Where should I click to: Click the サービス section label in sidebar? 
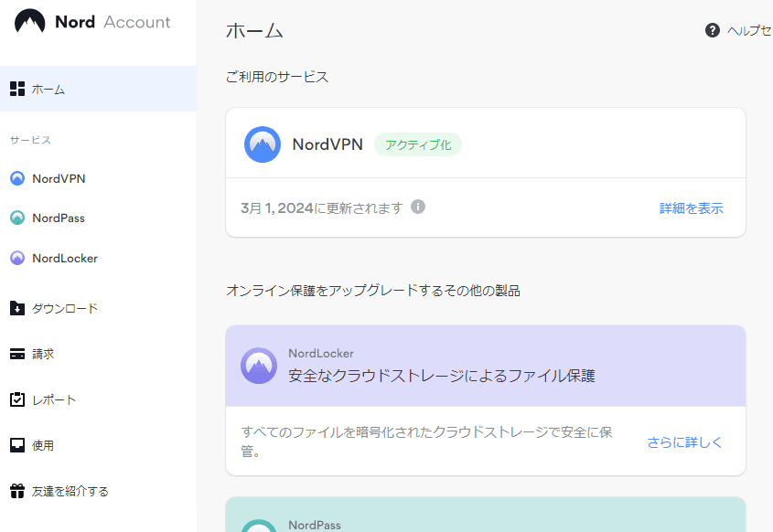[x=30, y=140]
